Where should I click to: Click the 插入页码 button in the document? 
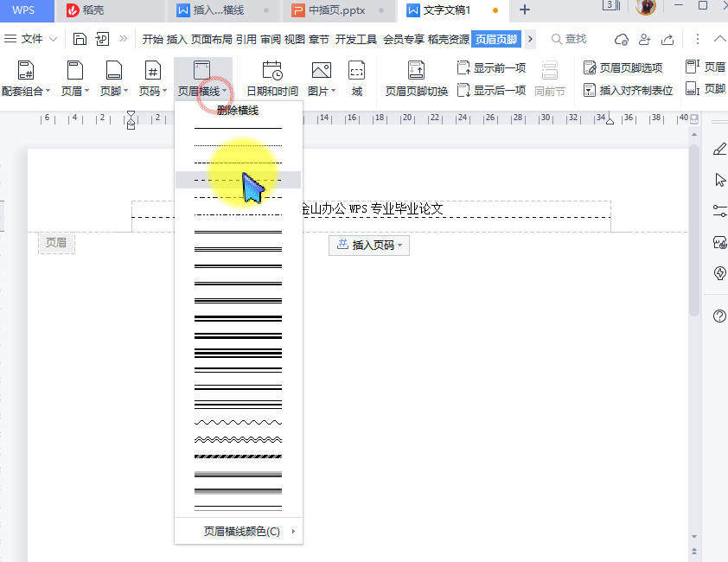(x=369, y=245)
